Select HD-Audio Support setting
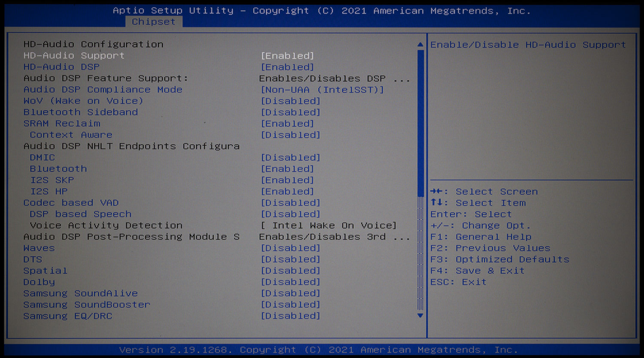This screenshot has width=644, height=358. click(74, 56)
